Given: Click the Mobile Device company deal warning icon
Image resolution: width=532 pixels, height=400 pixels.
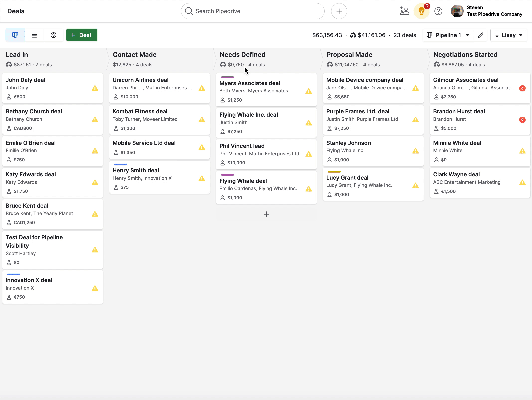Looking at the screenshot, I should (x=416, y=88).
